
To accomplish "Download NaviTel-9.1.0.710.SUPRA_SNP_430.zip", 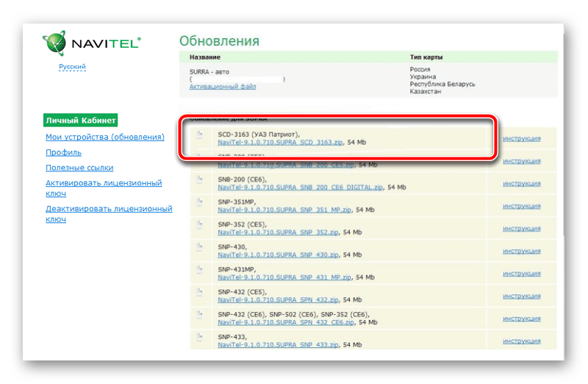I will (279, 255).
